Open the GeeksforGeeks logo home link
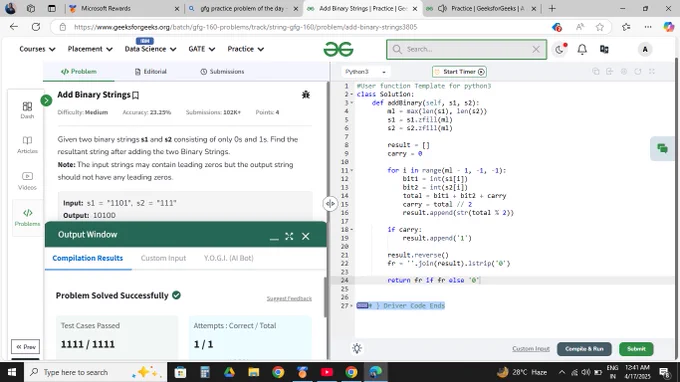 coord(338,49)
